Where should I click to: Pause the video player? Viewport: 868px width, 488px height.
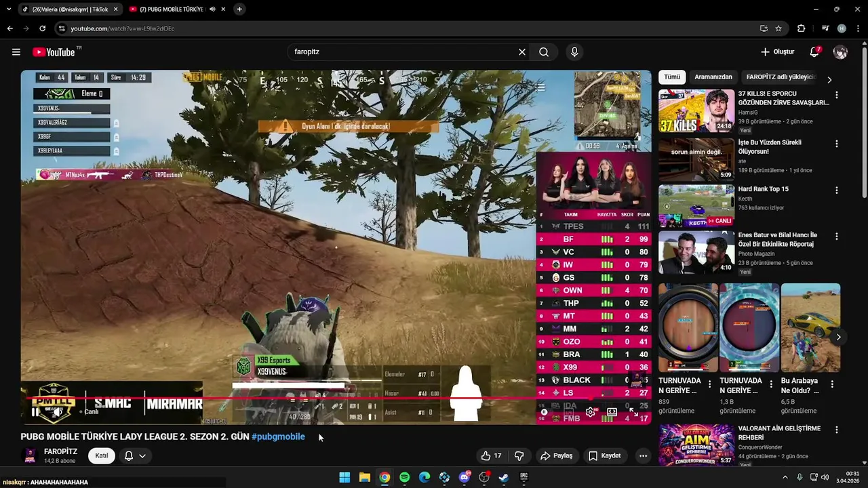[35, 411]
